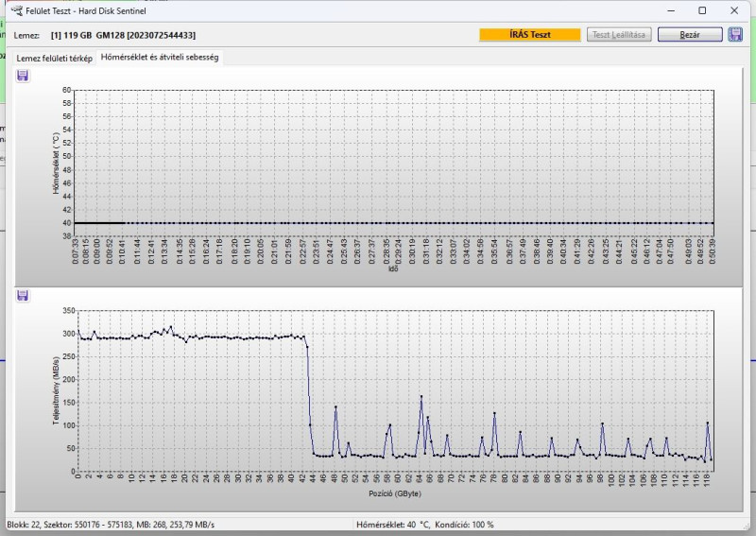Click the Hőmérséklet (°C) axis label

pyautogui.click(x=56, y=164)
